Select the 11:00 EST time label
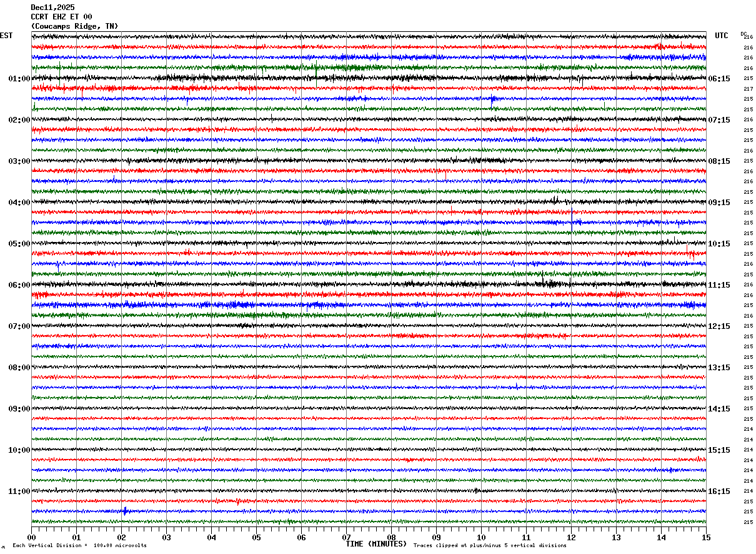The image size is (756, 554). pyautogui.click(x=19, y=491)
